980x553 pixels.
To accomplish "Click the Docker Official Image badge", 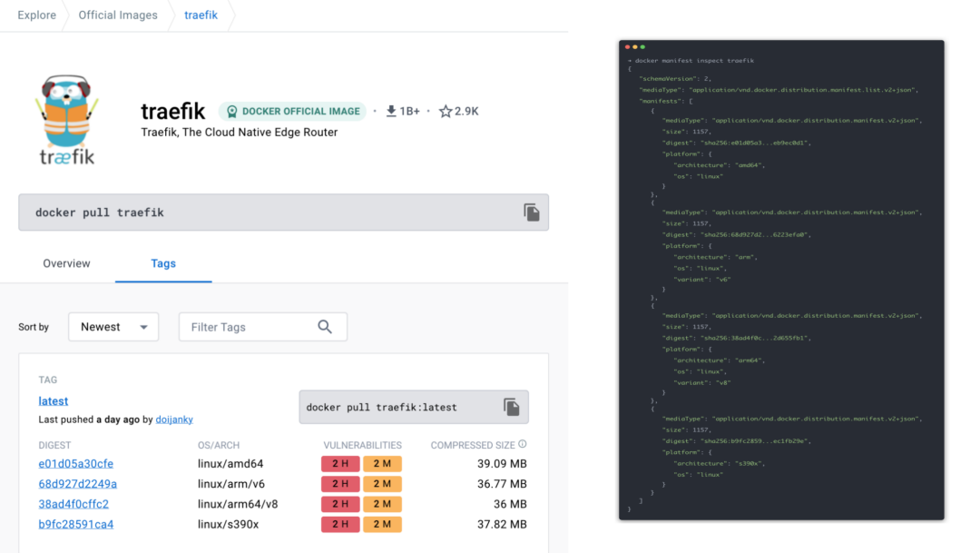I will click(292, 111).
